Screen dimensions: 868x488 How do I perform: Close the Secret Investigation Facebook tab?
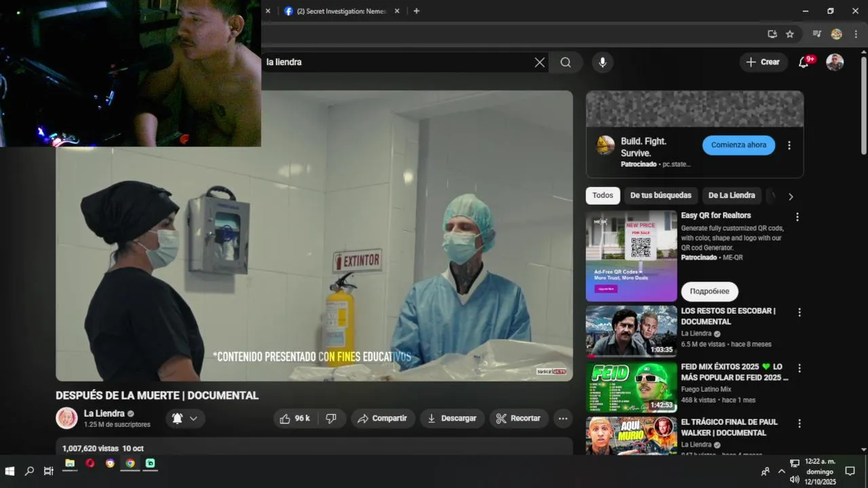coord(397,11)
